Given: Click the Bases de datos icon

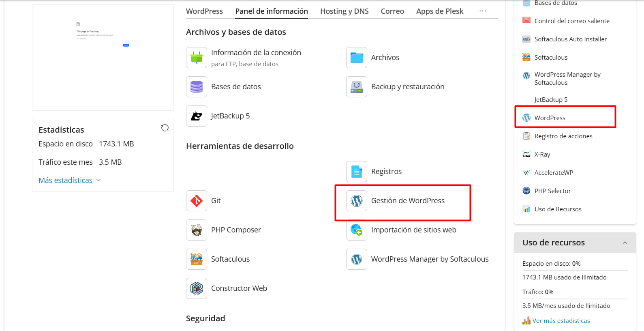Looking at the screenshot, I should pyautogui.click(x=197, y=87).
